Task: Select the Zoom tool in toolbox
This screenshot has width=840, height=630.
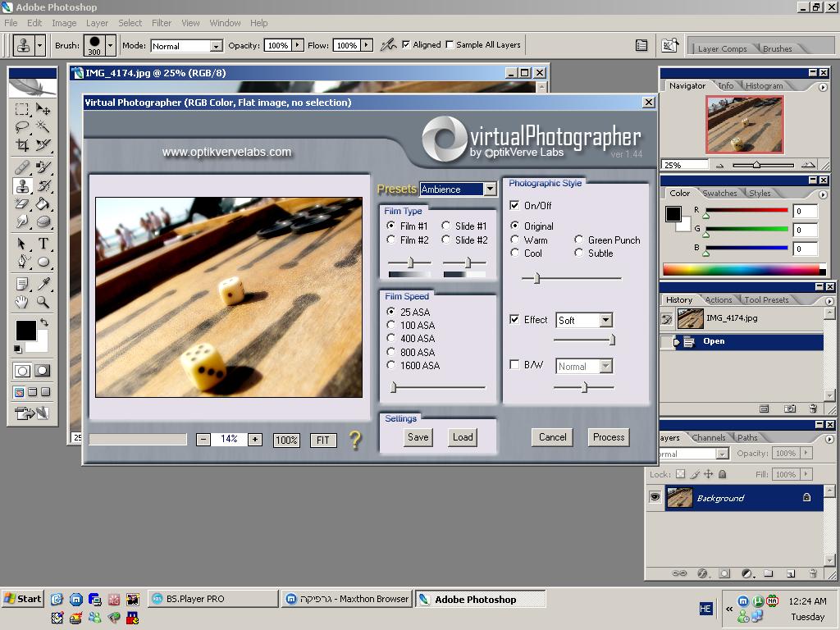Action: point(43,302)
